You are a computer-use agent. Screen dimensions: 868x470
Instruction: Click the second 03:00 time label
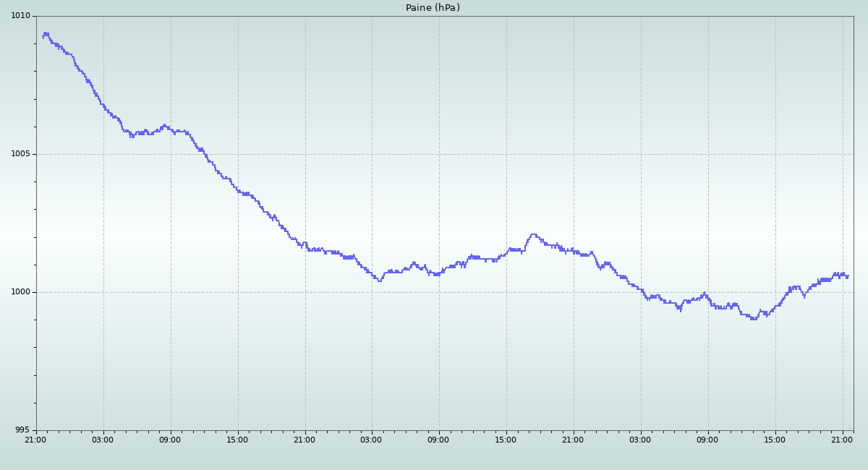click(x=371, y=440)
